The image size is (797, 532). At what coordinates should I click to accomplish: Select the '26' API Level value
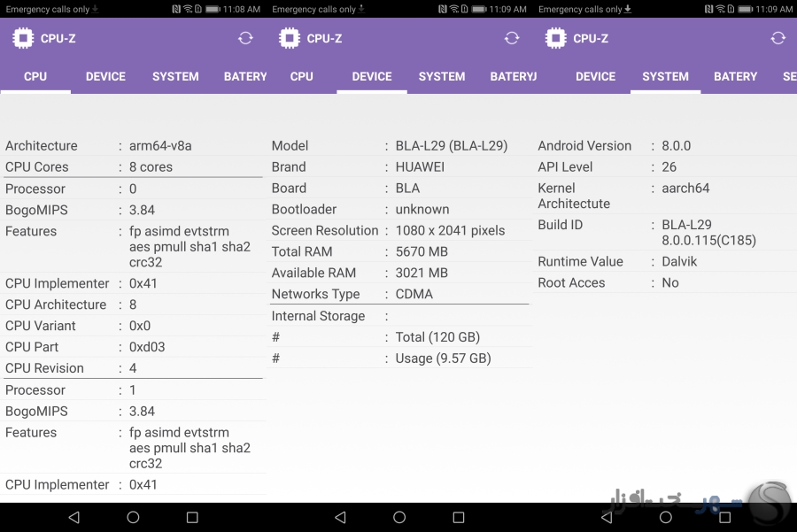coord(669,167)
